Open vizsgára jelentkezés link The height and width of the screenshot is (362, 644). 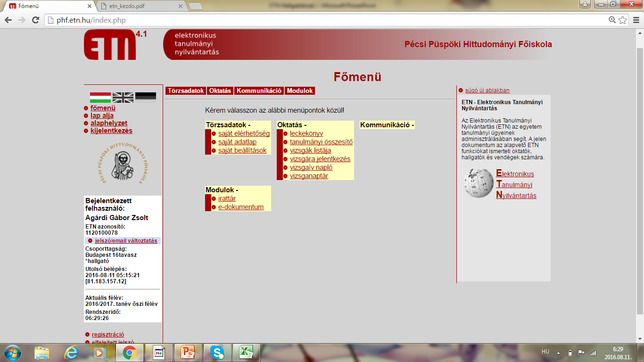pyautogui.click(x=320, y=159)
